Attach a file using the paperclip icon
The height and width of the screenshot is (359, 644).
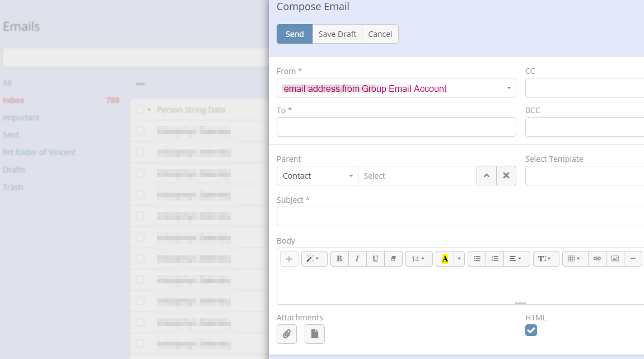pyautogui.click(x=287, y=334)
